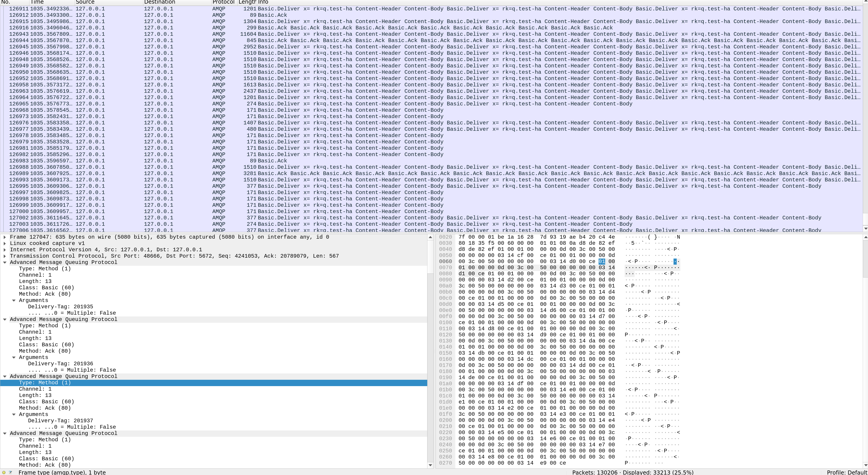Sort packets by Protocol column header
Image resolution: width=868 pixels, height=475 pixels.
[223, 2]
